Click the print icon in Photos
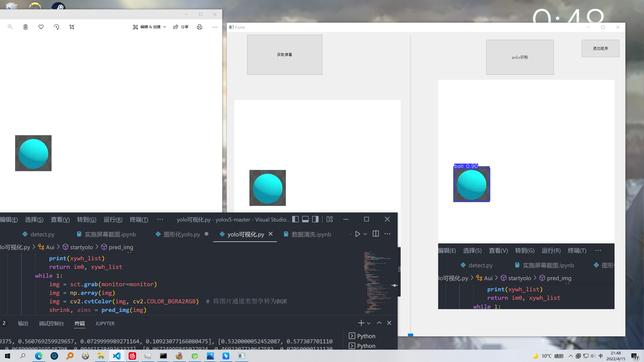Viewport: 644px width, 362px height. point(200,27)
